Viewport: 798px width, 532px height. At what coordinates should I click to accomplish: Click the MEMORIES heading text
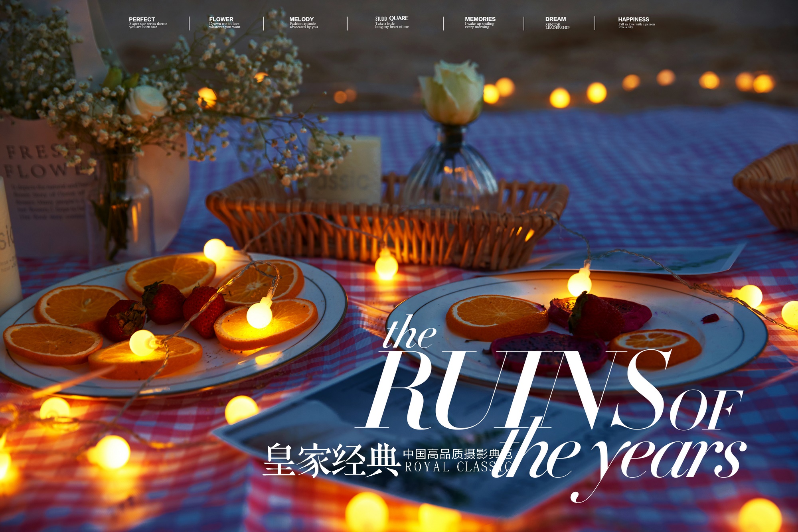click(x=480, y=19)
